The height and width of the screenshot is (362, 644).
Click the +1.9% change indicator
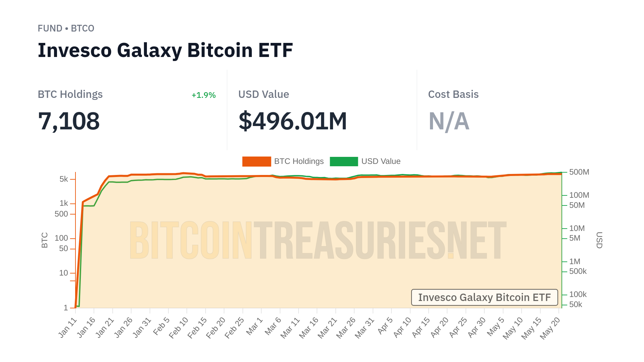(204, 95)
